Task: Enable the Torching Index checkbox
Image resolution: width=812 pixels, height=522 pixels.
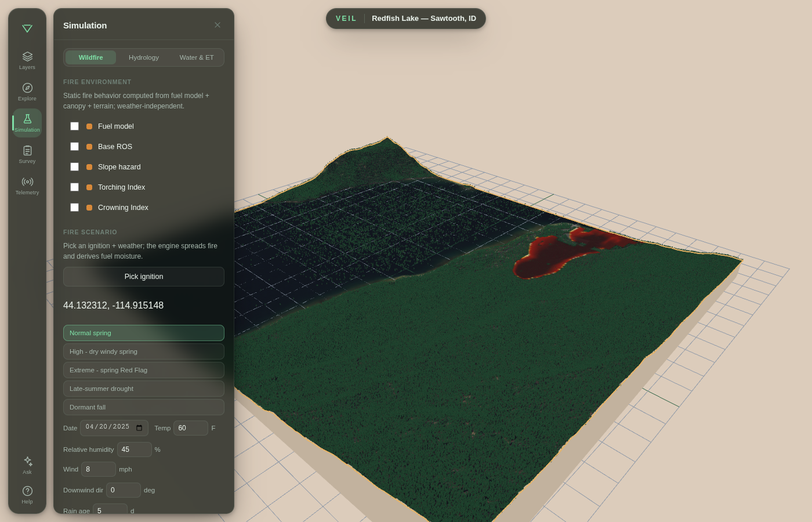Action: pos(74,187)
